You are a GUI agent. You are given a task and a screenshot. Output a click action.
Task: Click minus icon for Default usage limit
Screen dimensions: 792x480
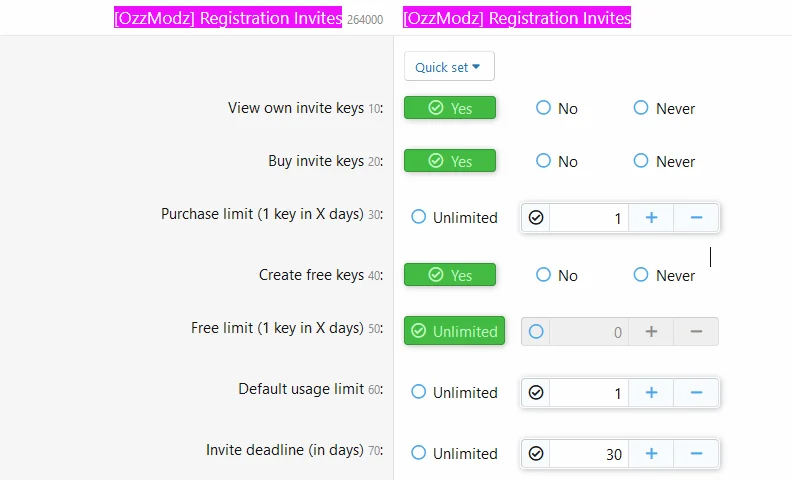click(x=696, y=392)
